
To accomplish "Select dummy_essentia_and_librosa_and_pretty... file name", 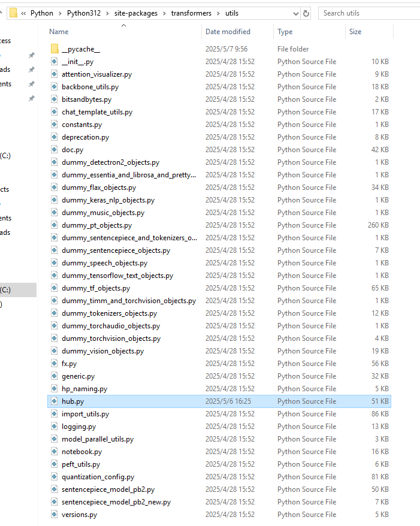I will [128, 175].
